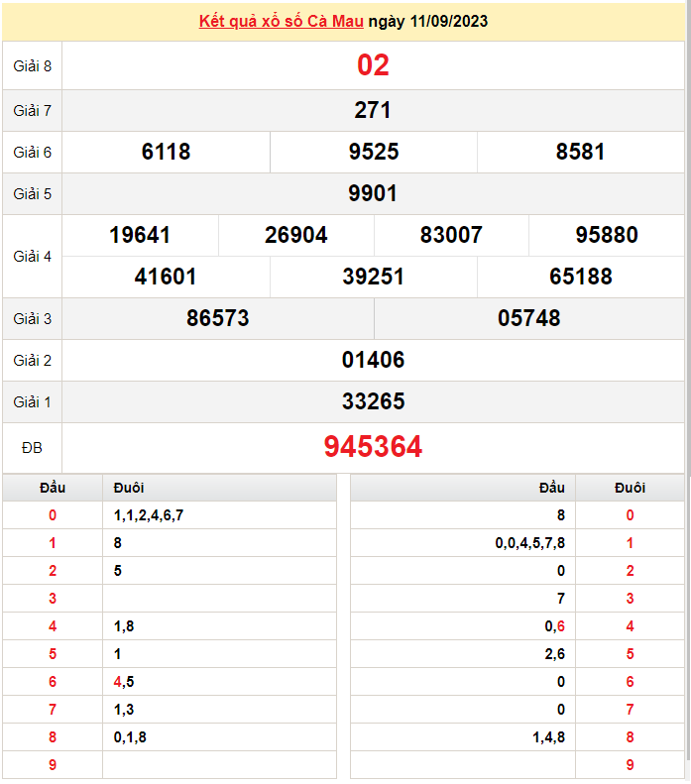This screenshot has height=784, width=691.
Task: Click the special prize number 945364
Action: [x=373, y=447]
